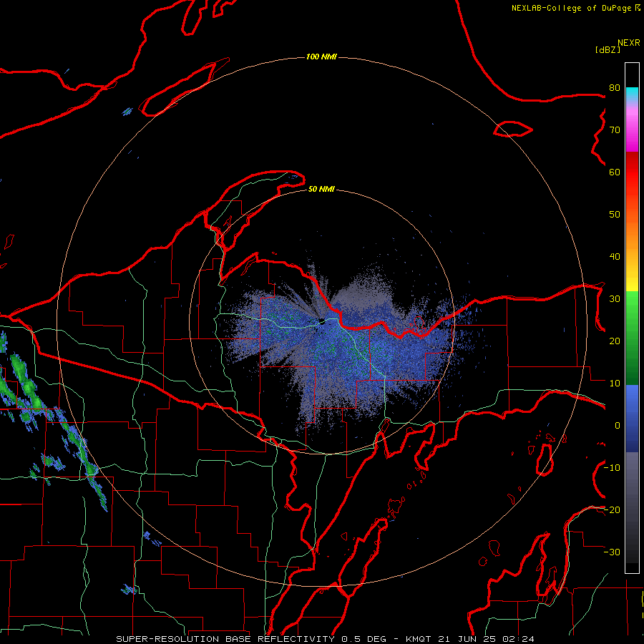Viewport: 644px width, 644px height.
Task: Click the 21 JUN 25 02:24 timestamp
Action: (487, 639)
